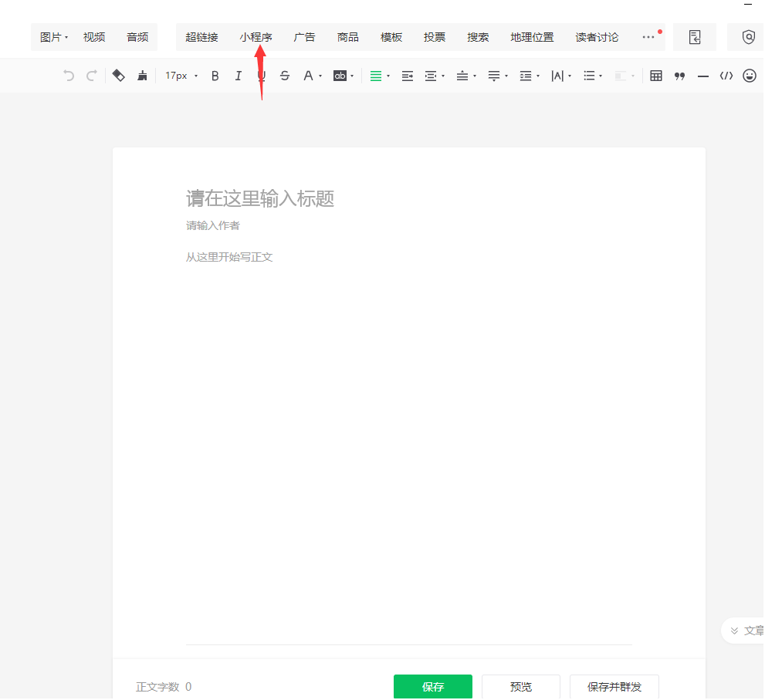This screenshot has height=700, width=765.
Task: Click the redo arrow icon
Action: point(91,76)
